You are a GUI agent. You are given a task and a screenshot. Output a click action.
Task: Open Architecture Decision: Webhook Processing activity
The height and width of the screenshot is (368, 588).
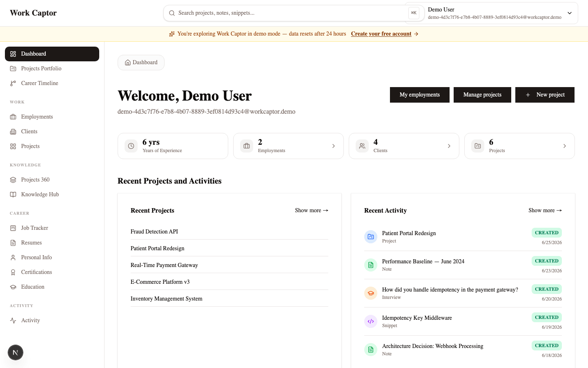tap(433, 346)
